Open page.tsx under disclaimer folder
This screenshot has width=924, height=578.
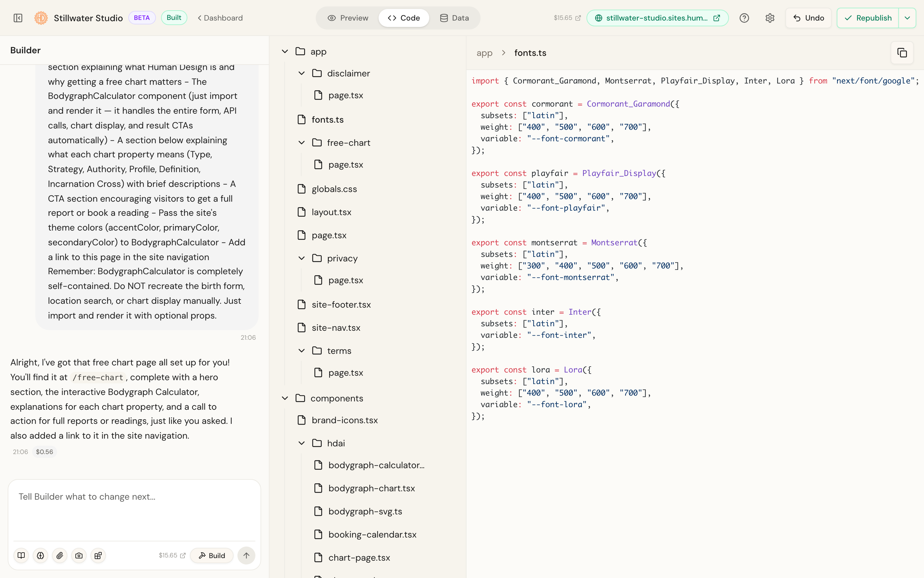345,95
